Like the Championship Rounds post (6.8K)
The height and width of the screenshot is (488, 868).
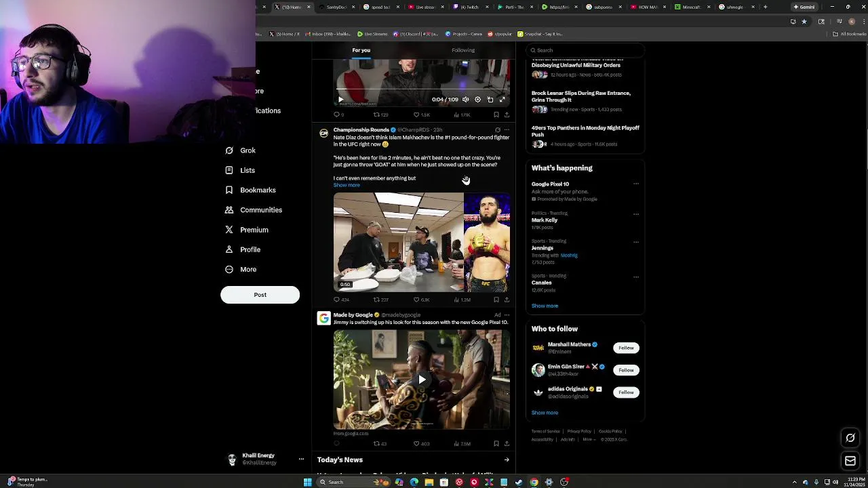(421, 300)
